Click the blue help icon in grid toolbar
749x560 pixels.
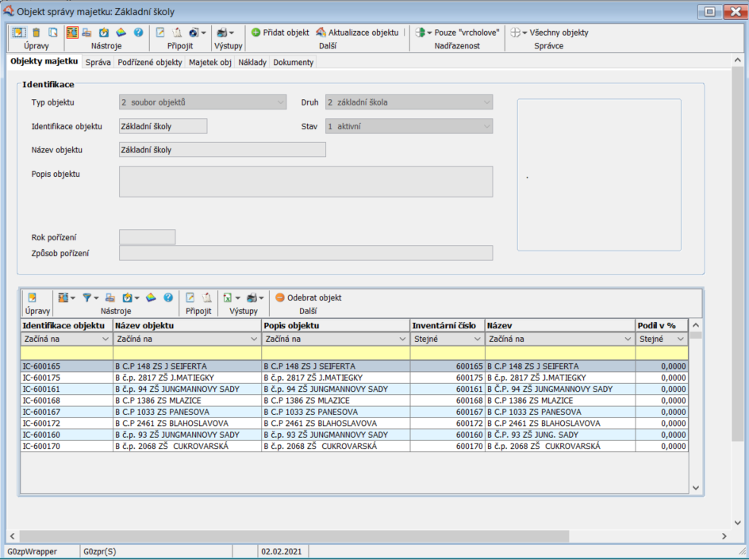coord(168,297)
